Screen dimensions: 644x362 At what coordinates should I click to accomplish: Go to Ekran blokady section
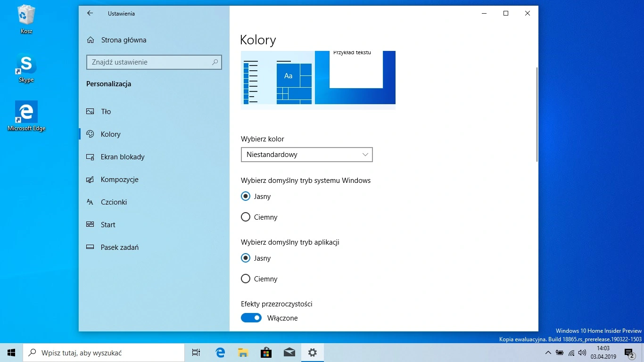pyautogui.click(x=123, y=157)
